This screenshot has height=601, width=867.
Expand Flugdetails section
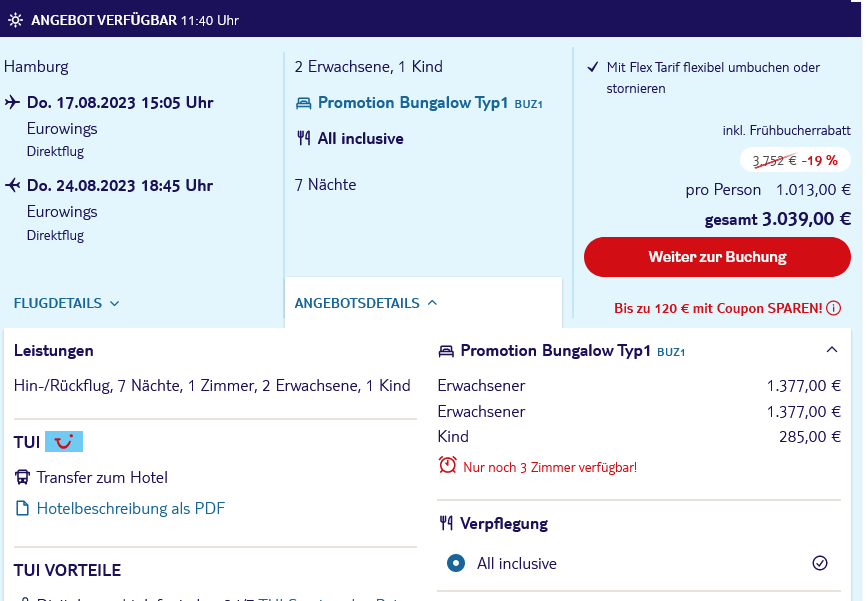click(x=66, y=303)
